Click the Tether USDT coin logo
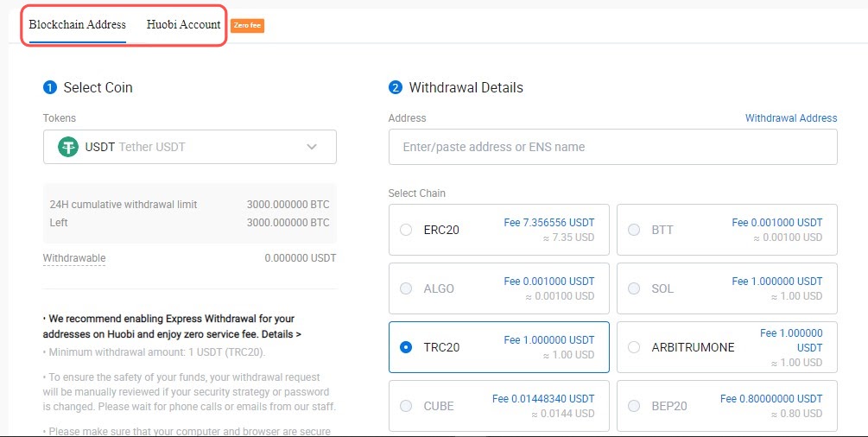The image size is (868, 437). (68, 147)
